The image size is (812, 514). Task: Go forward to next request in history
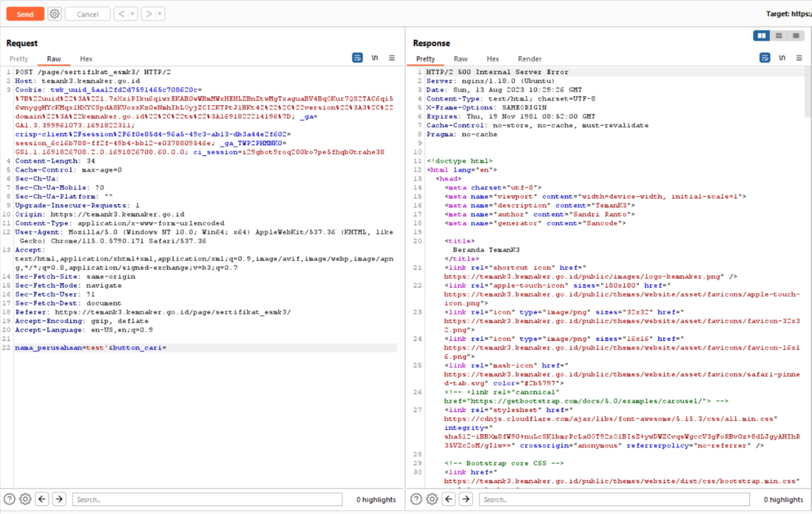[x=148, y=14]
